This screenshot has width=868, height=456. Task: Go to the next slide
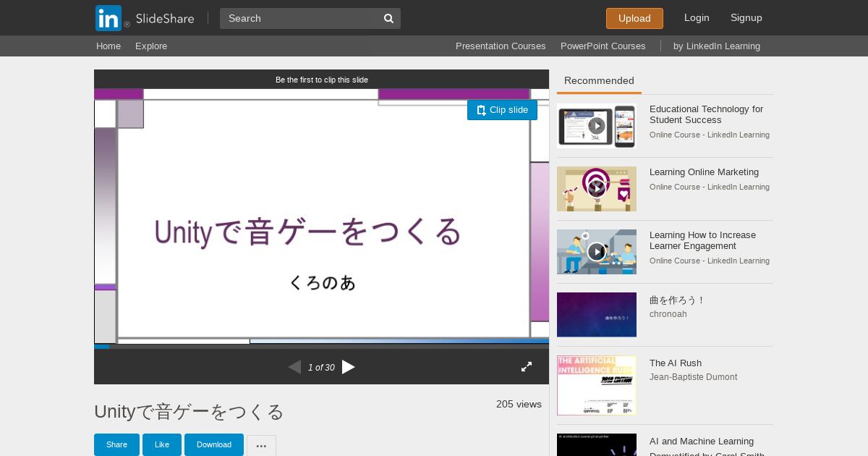point(349,367)
